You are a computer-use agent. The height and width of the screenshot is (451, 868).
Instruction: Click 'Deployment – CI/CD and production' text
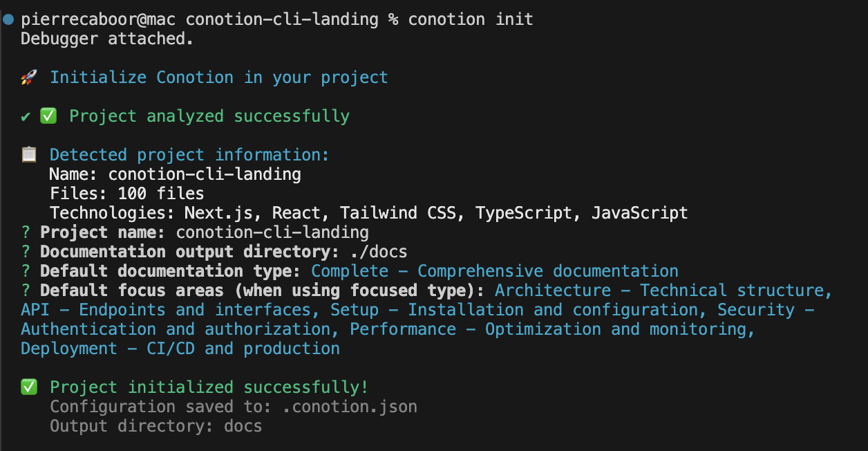point(180,349)
